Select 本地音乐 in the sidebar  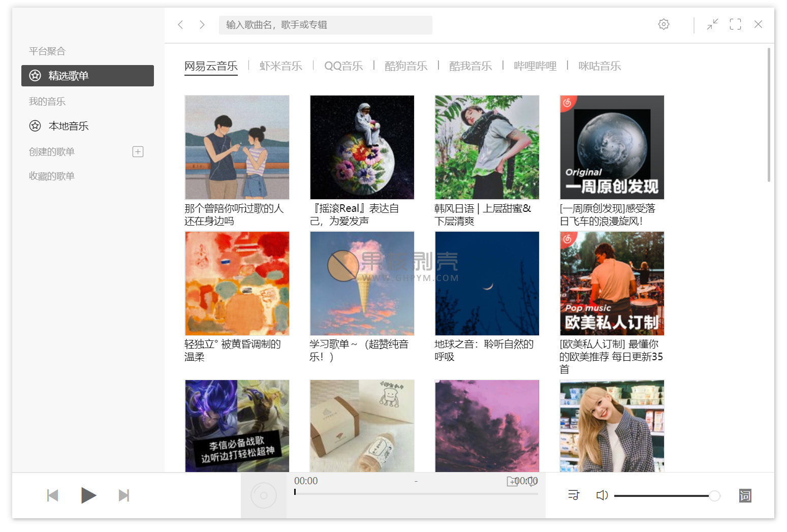click(68, 126)
